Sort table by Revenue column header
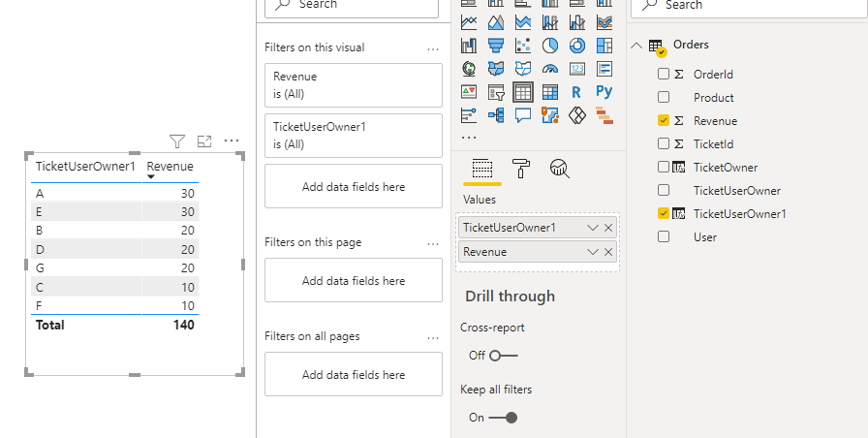The height and width of the screenshot is (438, 868). 170,166
